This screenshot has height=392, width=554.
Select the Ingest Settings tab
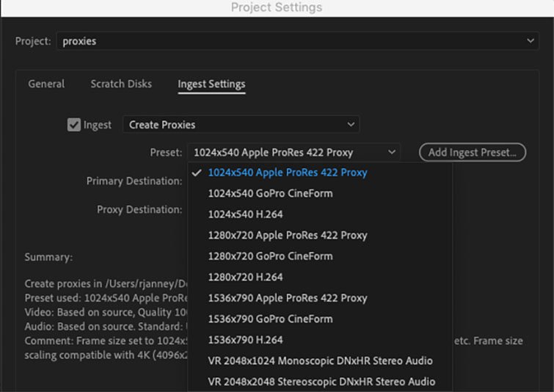(x=211, y=84)
